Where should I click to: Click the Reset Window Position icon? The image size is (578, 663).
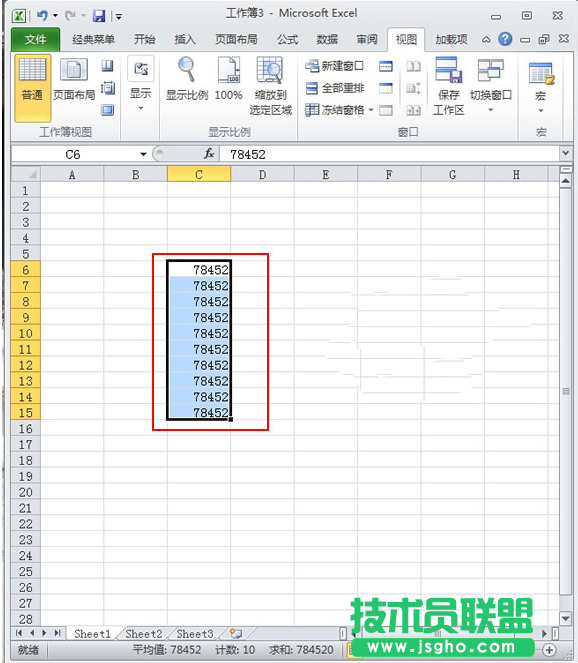point(413,110)
